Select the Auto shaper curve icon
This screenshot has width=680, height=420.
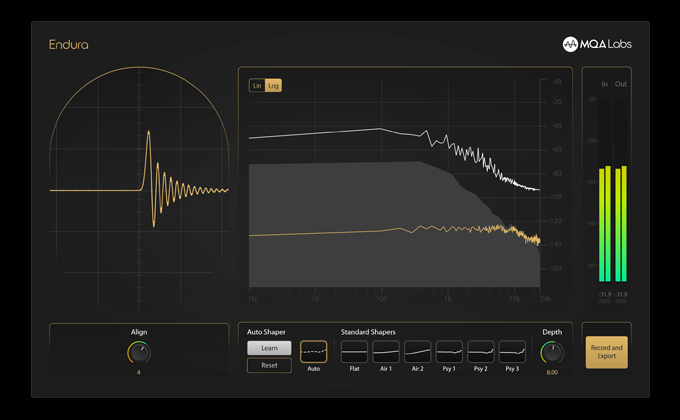point(313,351)
